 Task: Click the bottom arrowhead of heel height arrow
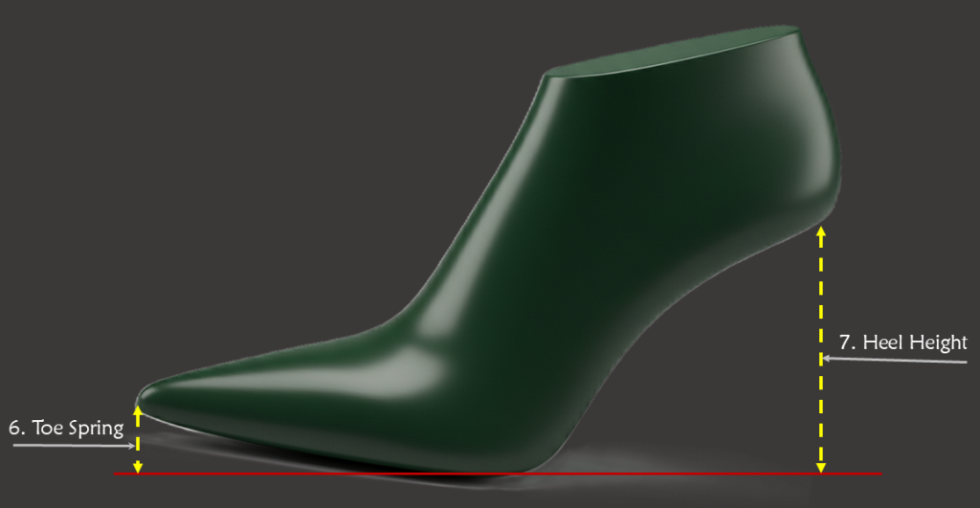click(820, 467)
